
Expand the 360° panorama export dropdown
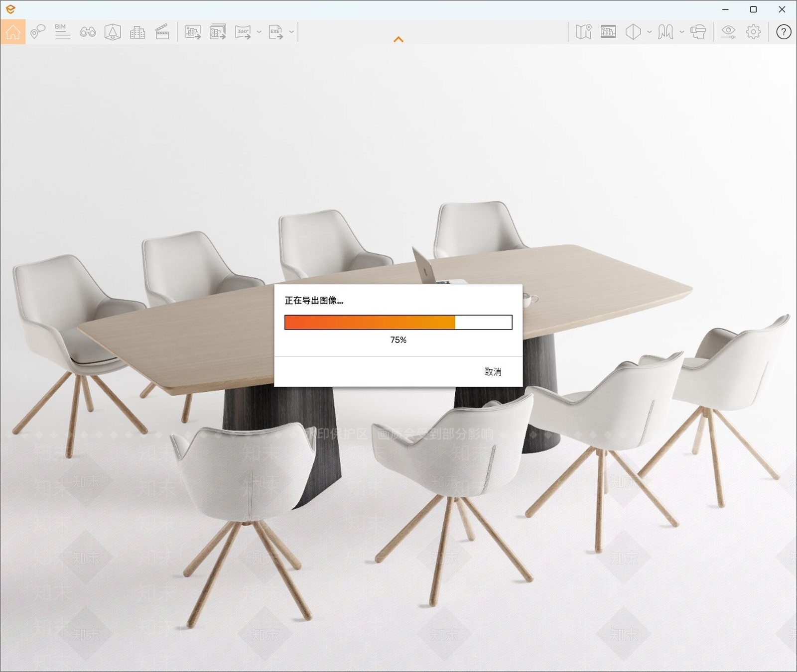(259, 32)
